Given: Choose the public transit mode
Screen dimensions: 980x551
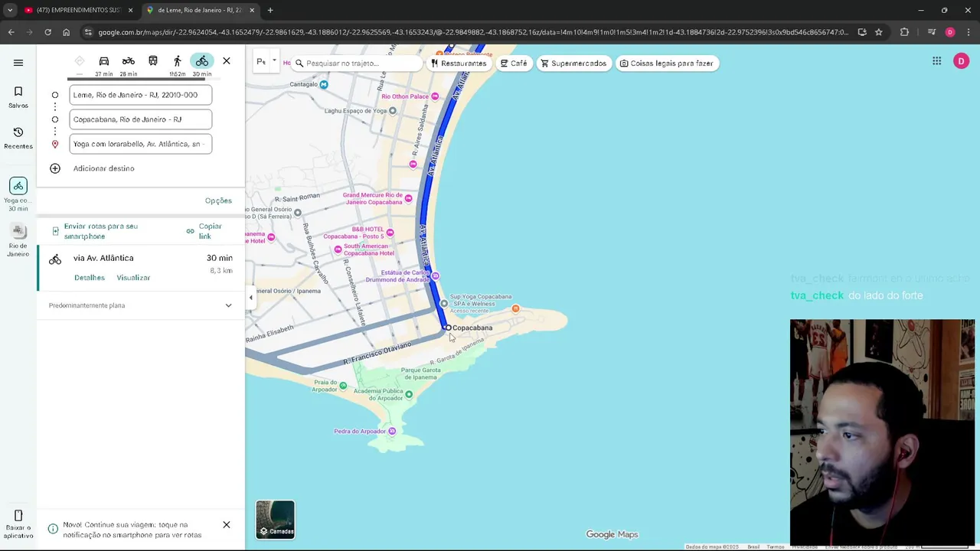Looking at the screenshot, I should pyautogui.click(x=153, y=61).
